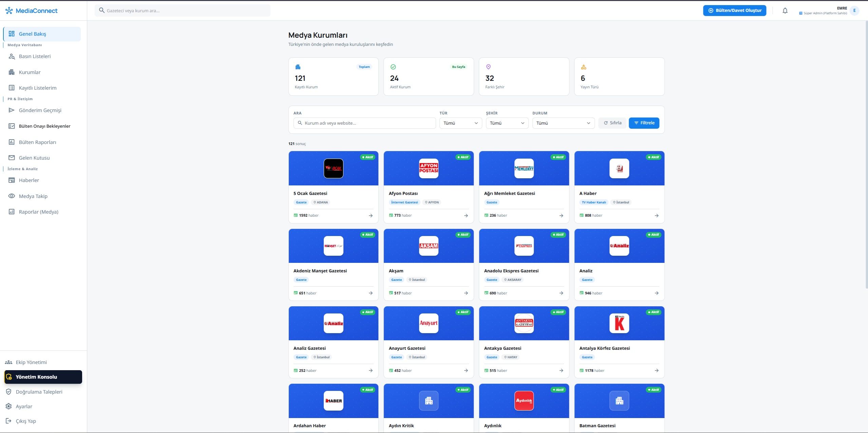Open Bülten Raporları menu item
This screenshot has height=433, width=868.
(x=37, y=142)
